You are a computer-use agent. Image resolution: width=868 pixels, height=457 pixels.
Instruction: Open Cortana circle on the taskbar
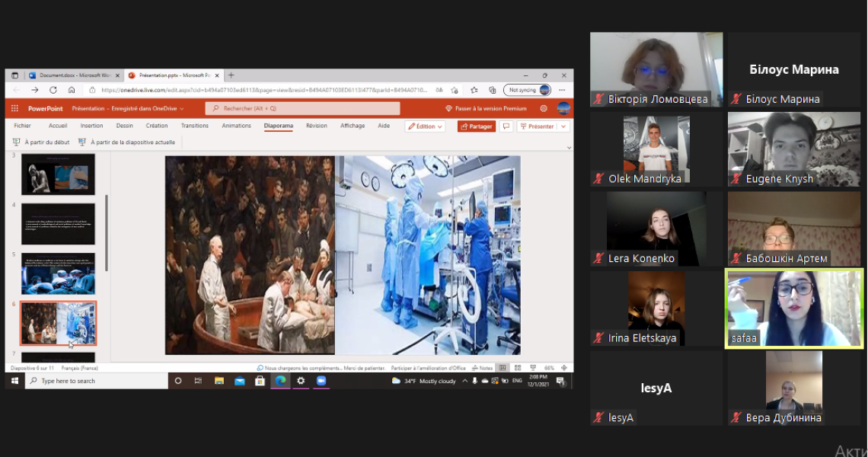[177, 381]
